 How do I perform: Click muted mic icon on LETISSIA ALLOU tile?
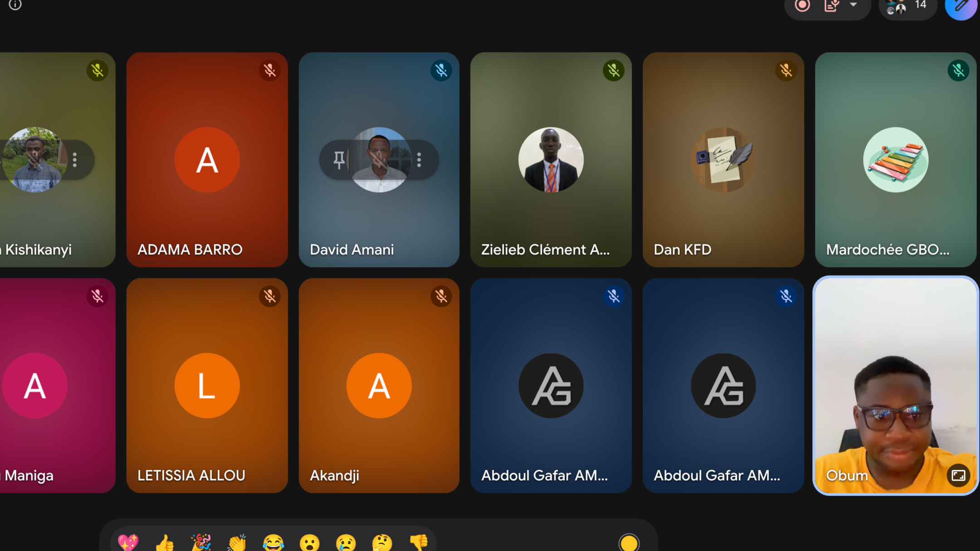tap(269, 296)
